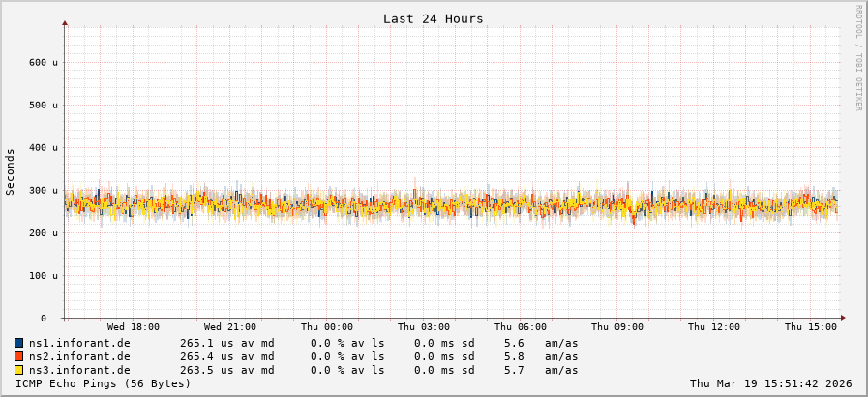
Task: Click the Thu Mar 19 15:51:42 2026 timestamp
Action: (770, 383)
